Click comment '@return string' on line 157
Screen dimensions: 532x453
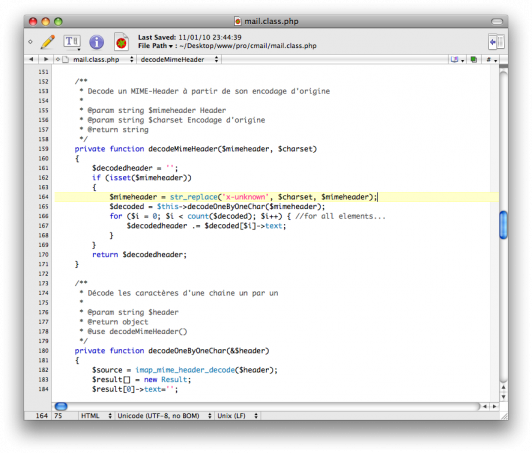[x=114, y=130]
